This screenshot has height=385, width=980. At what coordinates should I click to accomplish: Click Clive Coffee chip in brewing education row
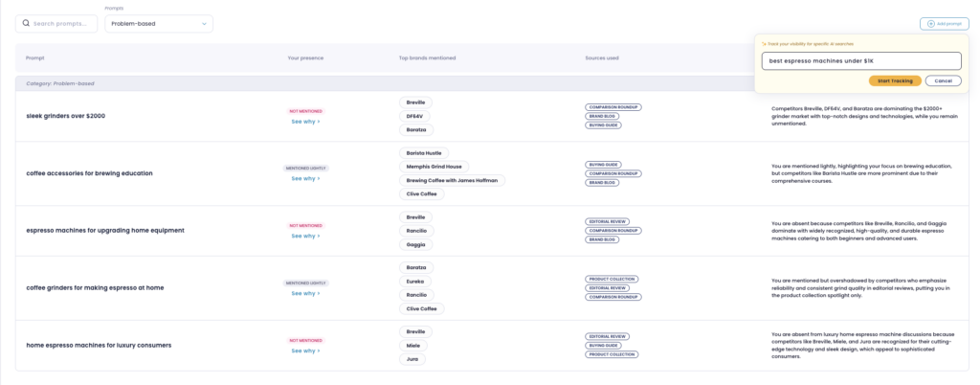(422, 194)
